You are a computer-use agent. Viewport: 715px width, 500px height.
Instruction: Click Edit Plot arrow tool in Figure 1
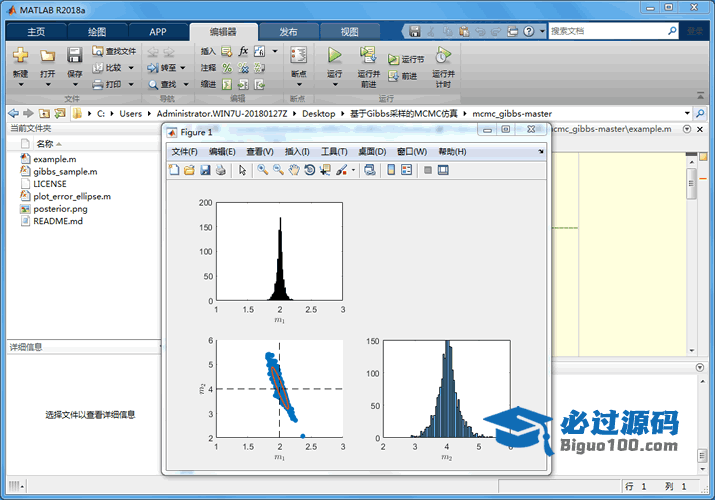point(242,170)
